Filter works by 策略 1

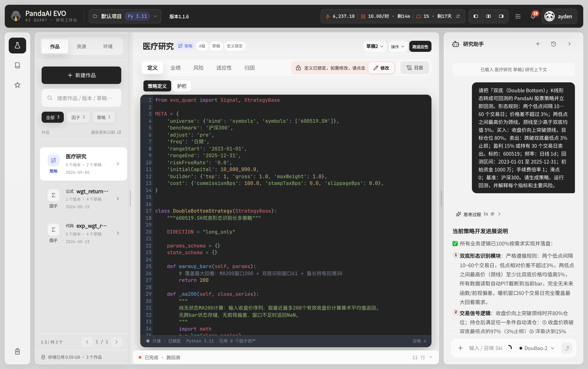pyautogui.click(x=104, y=117)
